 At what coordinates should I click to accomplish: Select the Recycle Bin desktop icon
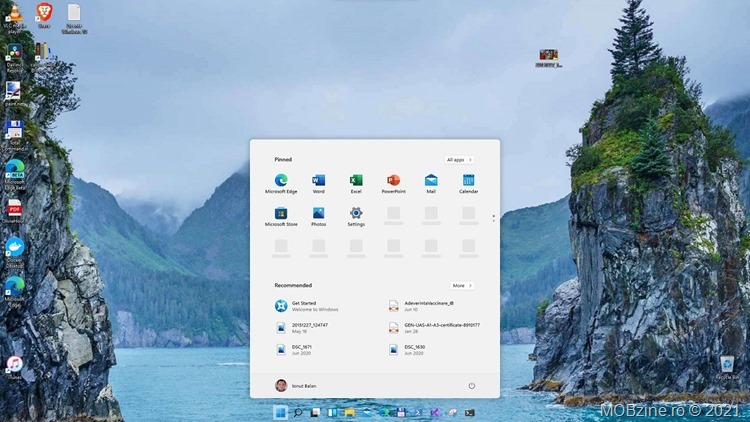point(727,363)
